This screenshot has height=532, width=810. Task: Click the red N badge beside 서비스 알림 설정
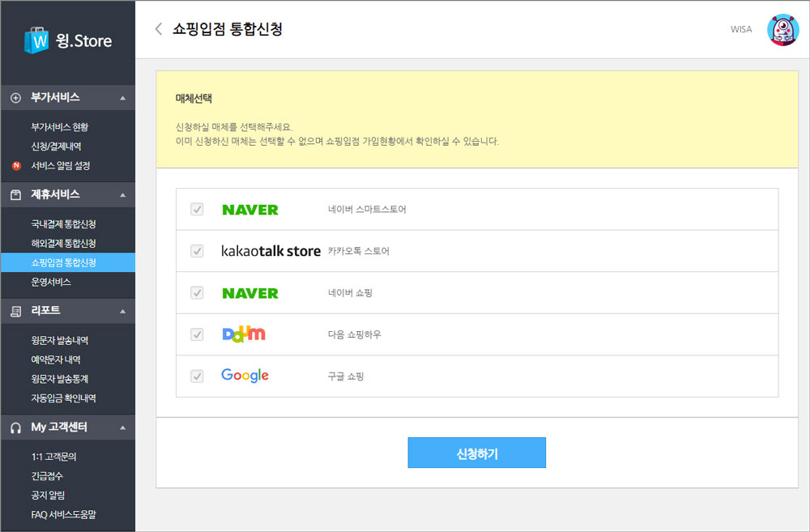pos(16,166)
